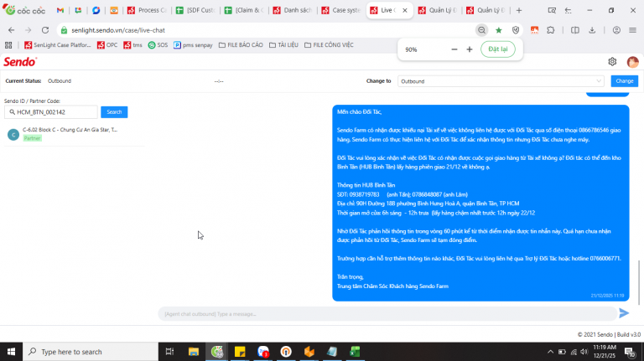Focus the chat message input box
Image resolution: width=644 pixels, height=361 pixels.
tap(387, 314)
